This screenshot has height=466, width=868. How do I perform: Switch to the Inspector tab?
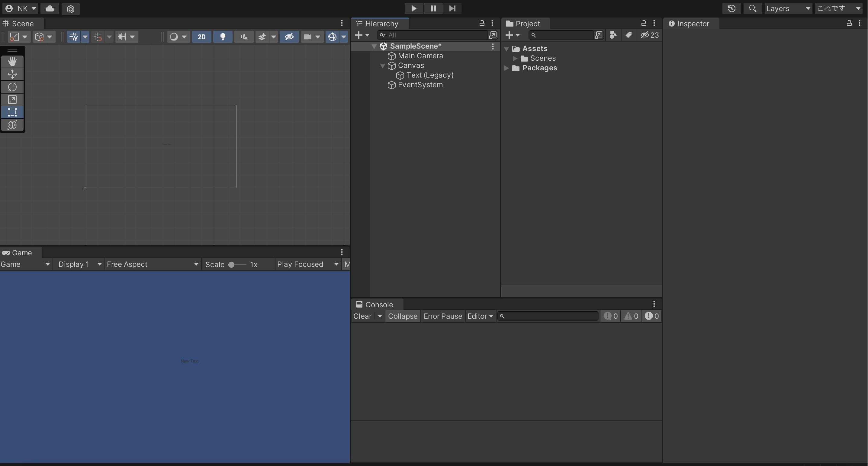[x=694, y=24]
